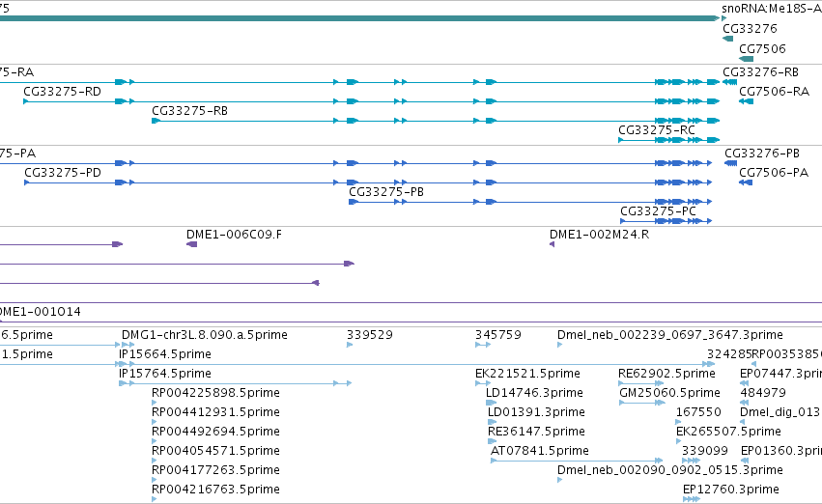
Task: Choose the RP004177263.5prime entry
Action: (215, 471)
